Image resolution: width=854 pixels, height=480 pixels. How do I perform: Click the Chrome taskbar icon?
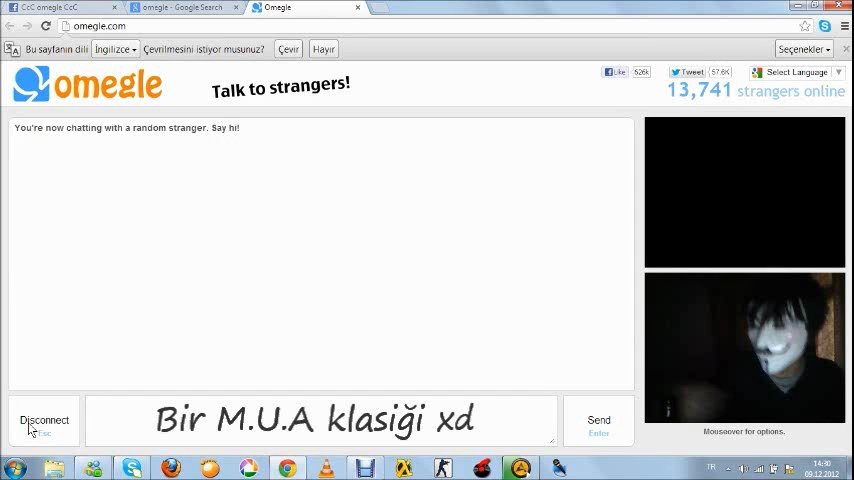tap(288, 468)
